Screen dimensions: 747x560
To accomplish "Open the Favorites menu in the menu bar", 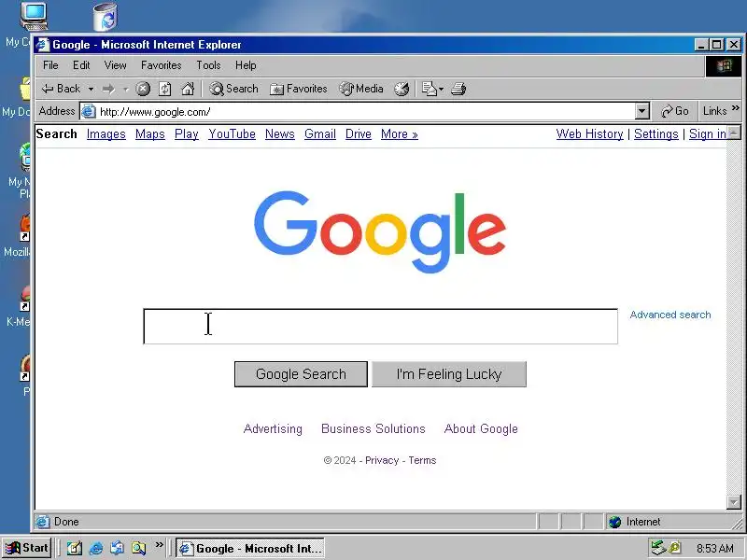I will 161,65.
